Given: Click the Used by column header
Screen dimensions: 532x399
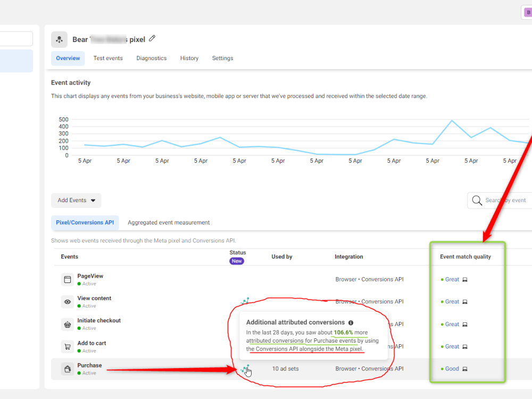Looking at the screenshot, I should [x=281, y=257].
